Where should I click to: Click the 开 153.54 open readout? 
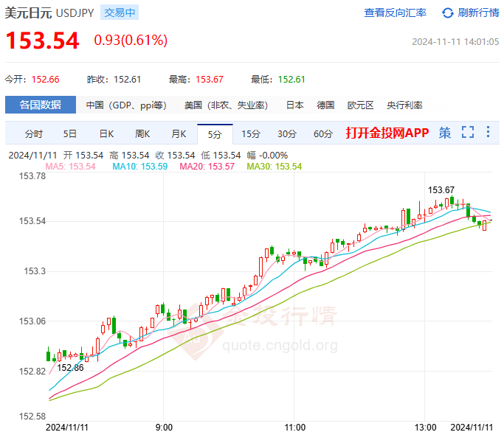pos(83,156)
